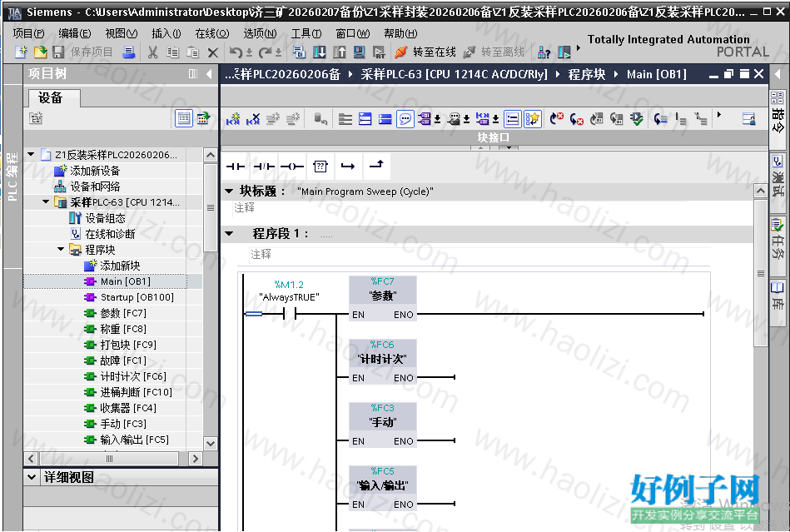790x532 pixels.
Task: Collapse the 采样PLC-63 device node
Action: (x=46, y=202)
